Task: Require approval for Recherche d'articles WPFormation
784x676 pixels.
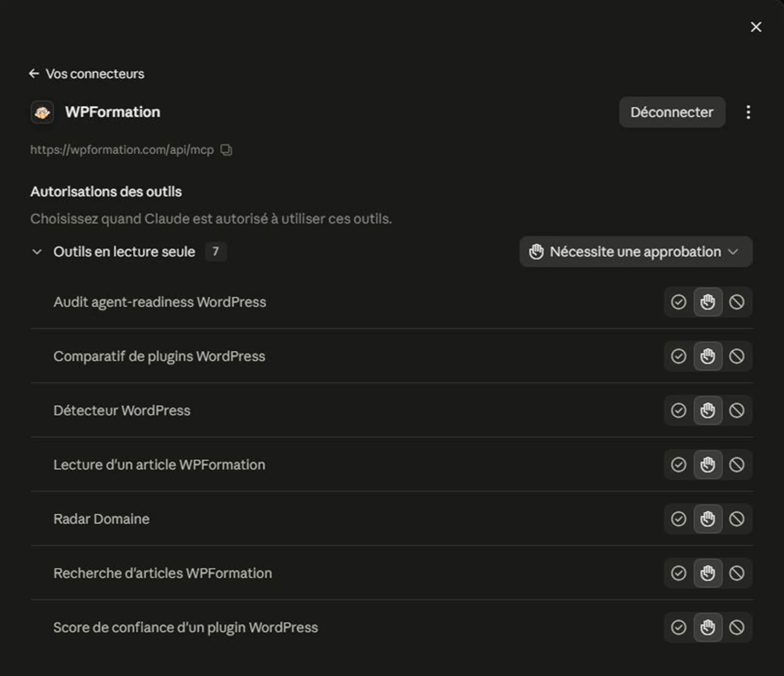Action: 708,573
